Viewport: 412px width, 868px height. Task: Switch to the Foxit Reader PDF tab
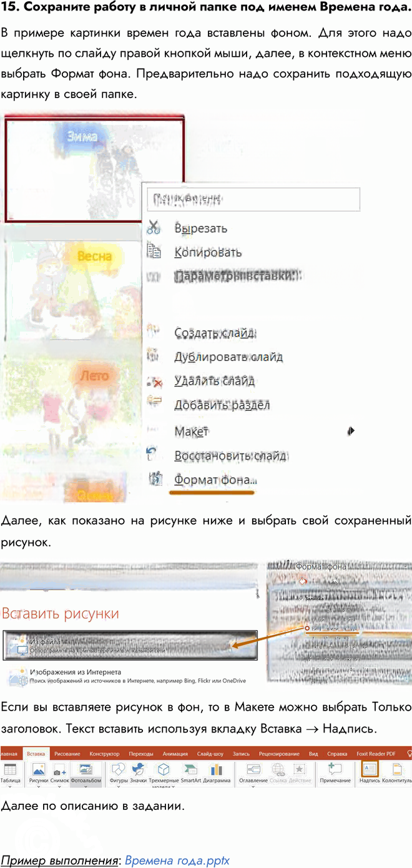(376, 753)
